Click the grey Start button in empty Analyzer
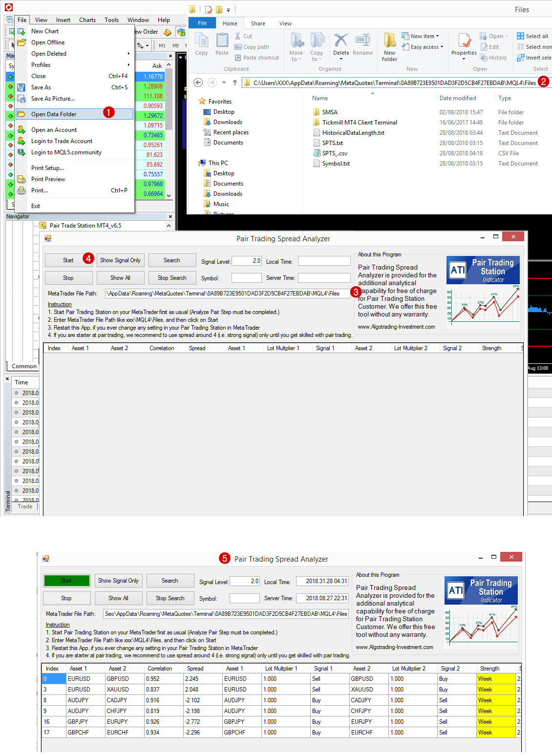The image size is (552, 756). click(68, 260)
